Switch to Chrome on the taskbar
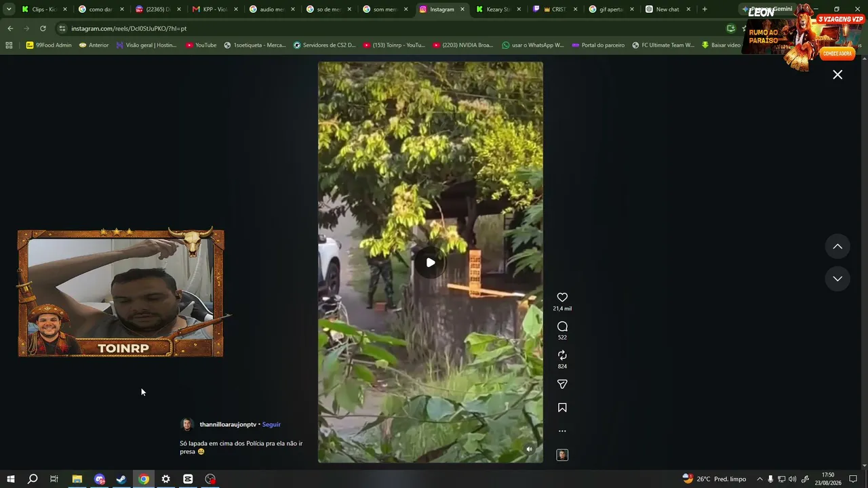868x488 pixels. tap(144, 479)
